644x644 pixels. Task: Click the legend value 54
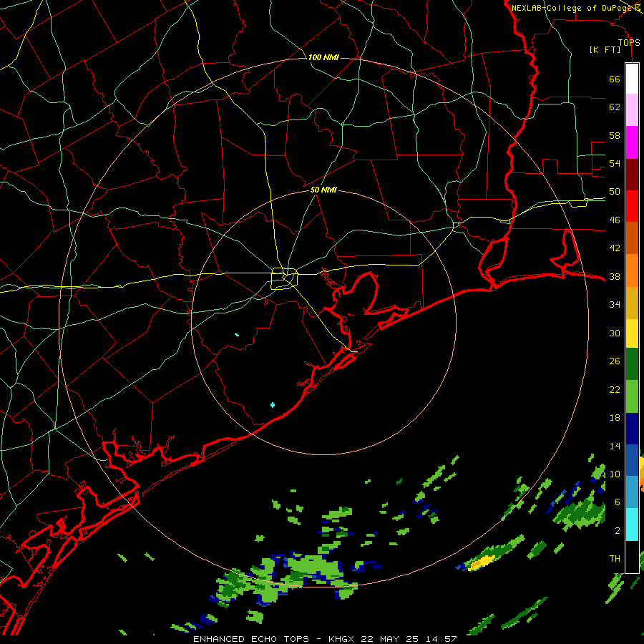(x=615, y=163)
